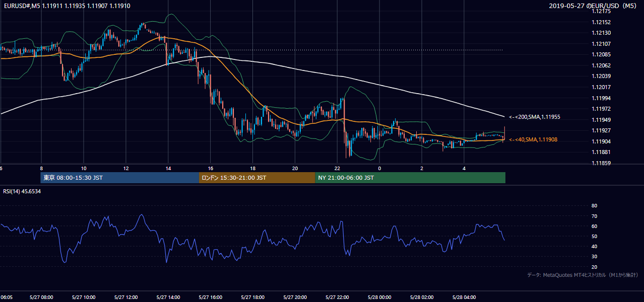The height and width of the screenshot is (302, 644).
Task: Click the 40,SMA,1.11908 label
Action: (533, 139)
